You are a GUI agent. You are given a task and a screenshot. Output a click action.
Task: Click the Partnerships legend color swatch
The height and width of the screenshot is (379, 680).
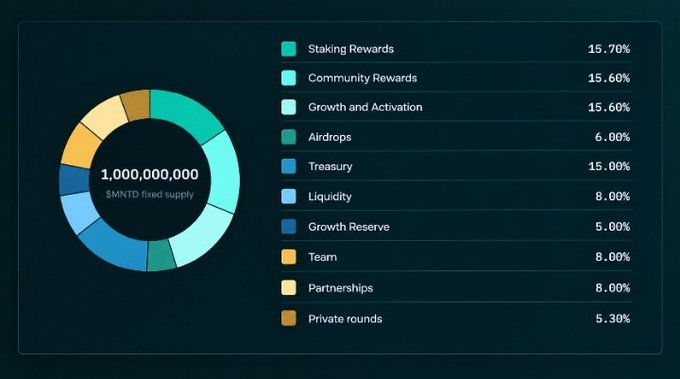pyautogui.click(x=288, y=288)
